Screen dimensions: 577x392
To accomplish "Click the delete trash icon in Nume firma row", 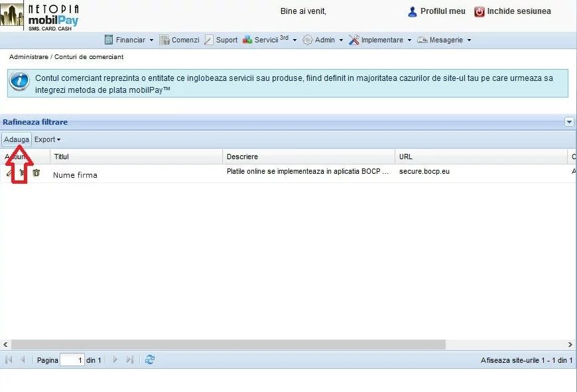I will pos(36,173).
